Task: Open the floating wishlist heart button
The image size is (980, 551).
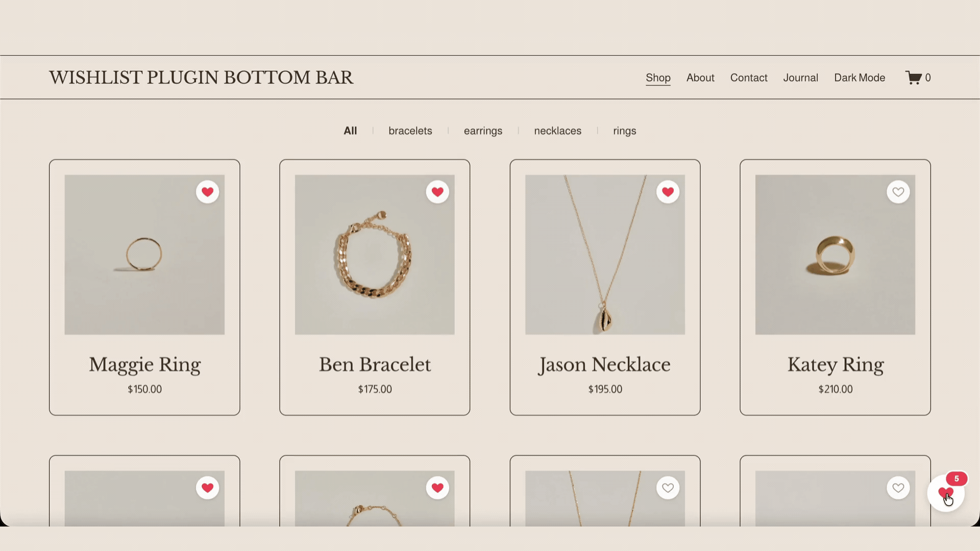Action: coord(945,493)
